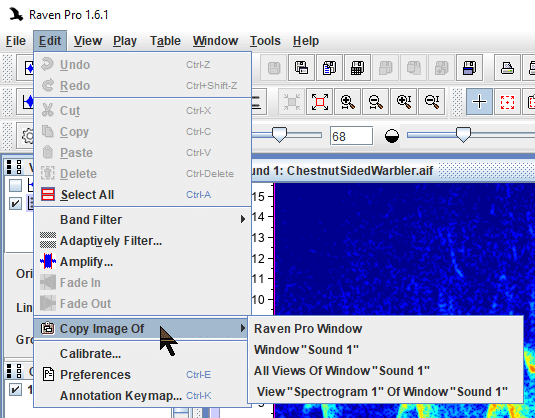Copy All Views Of Window "Sound 1"
The height and width of the screenshot is (418, 535).
pyautogui.click(x=386, y=371)
